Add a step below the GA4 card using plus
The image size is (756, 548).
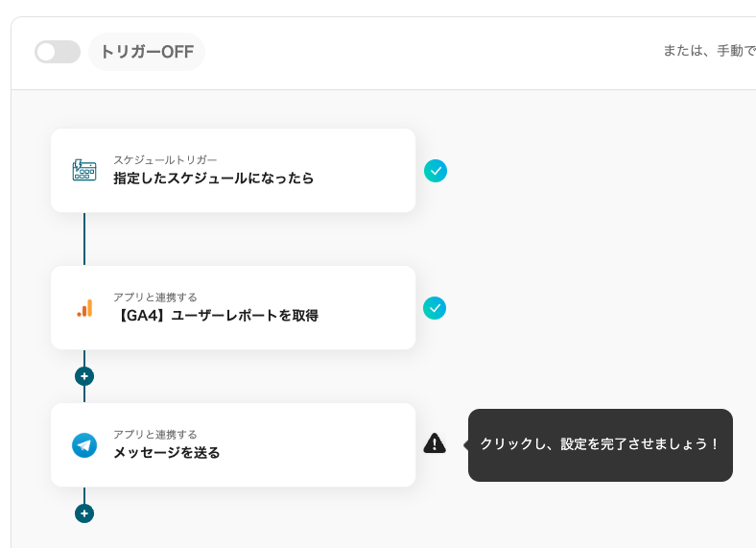pos(84,376)
